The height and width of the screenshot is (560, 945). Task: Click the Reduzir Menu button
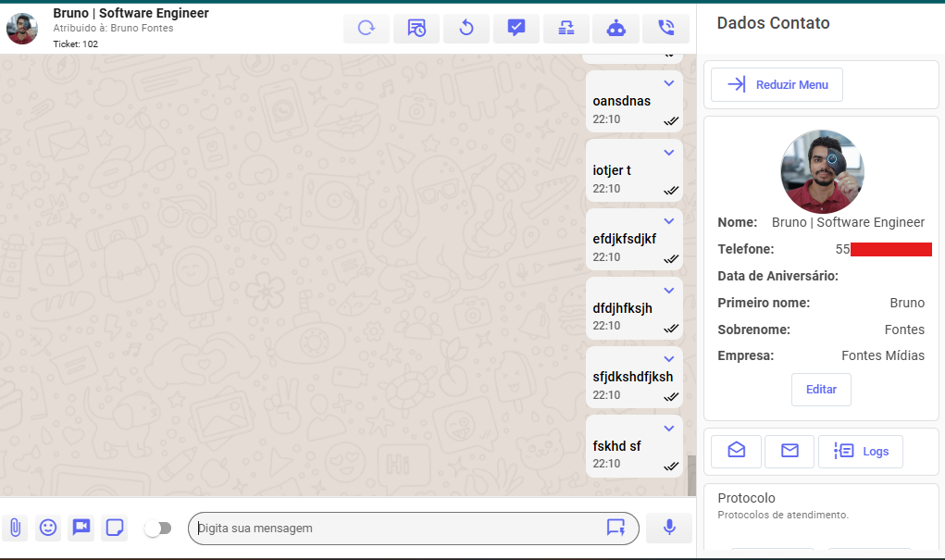tap(777, 84)
